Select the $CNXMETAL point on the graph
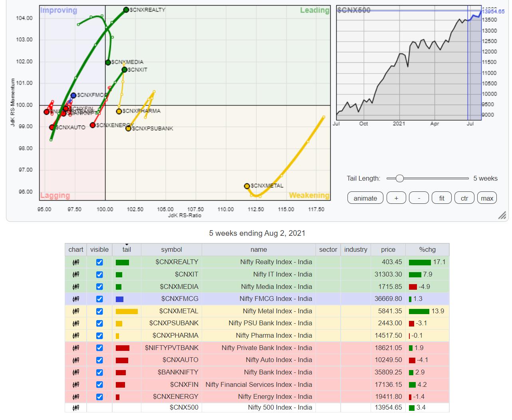 pyautogui.click(x=247, y=186)
